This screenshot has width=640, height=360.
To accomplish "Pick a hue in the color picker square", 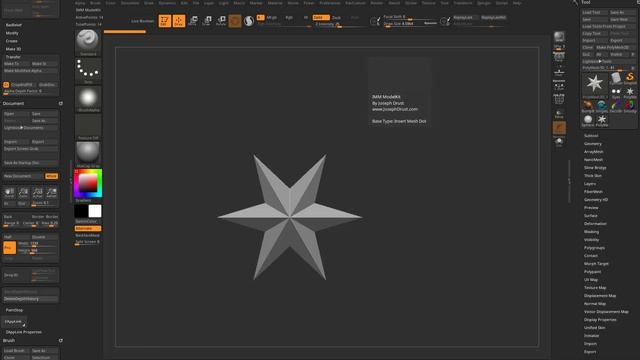I will 88,183.
